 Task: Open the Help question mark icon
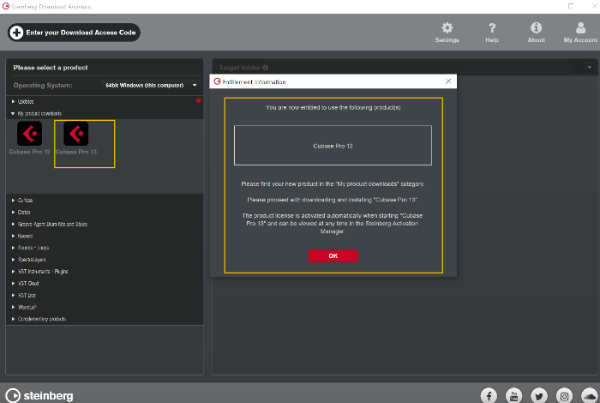492,28
